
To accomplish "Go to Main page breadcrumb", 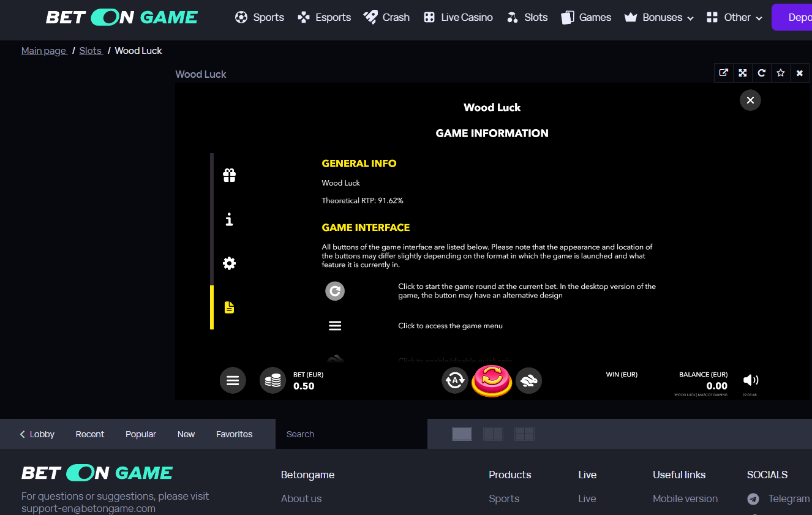I will (44, 51).
